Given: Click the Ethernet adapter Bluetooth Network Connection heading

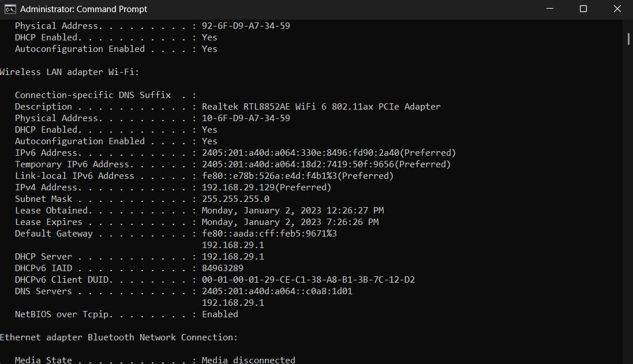Looking at the screenshot, I should coord(119,337).
